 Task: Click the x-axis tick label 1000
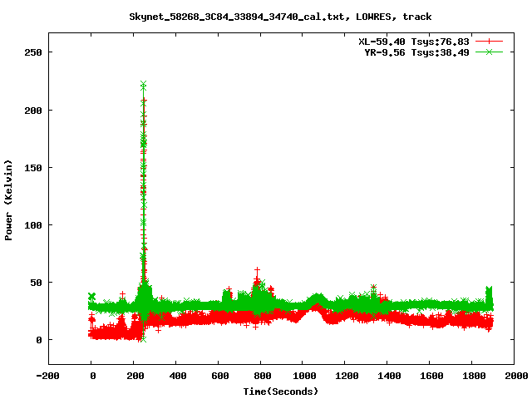304,376
